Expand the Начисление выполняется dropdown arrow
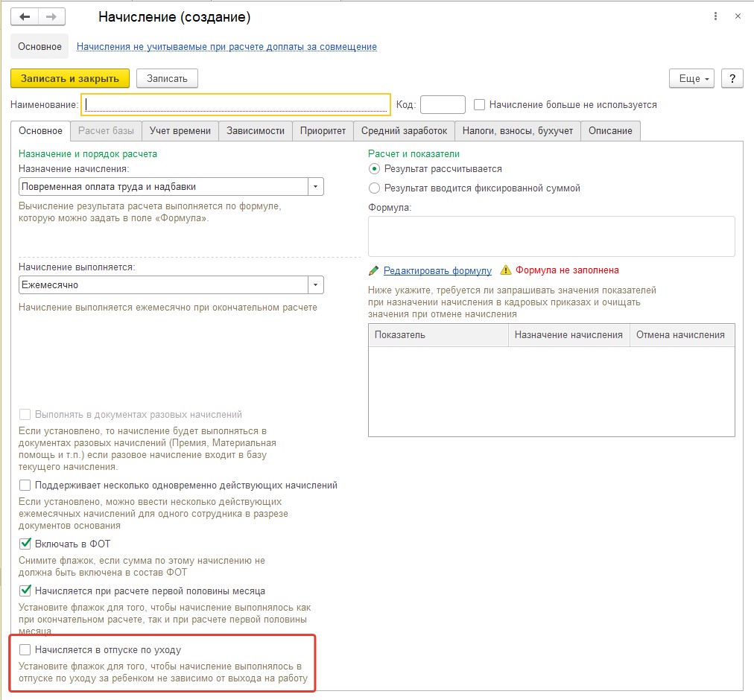This screenshot has height=700, width=754. click(x=315, y=284)
